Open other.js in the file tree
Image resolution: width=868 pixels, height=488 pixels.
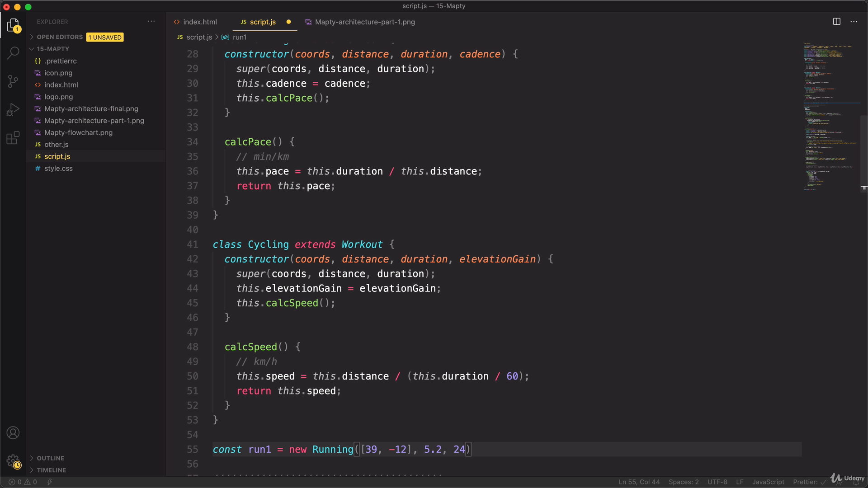(x=56, y=145)
